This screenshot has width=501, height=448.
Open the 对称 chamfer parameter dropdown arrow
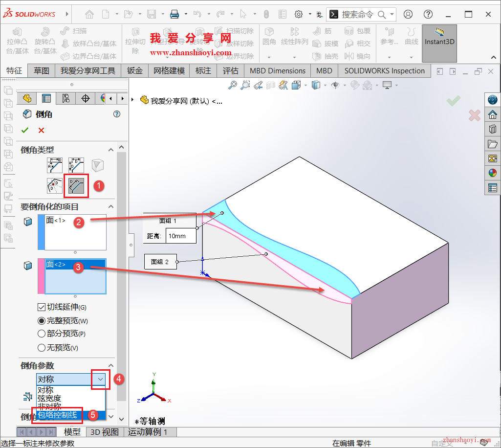(100, 379)
